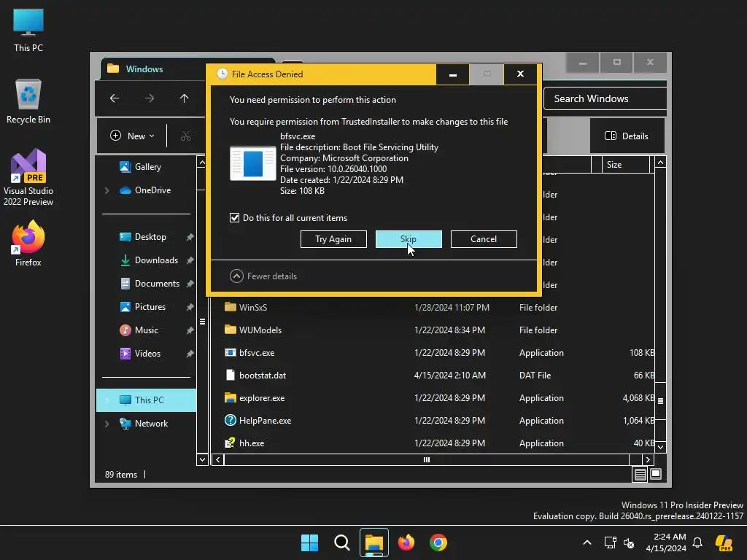Open the notifications bell icon
Image resolution: width=747 pixels, height=560 pixels.
[x=697, y=542]
